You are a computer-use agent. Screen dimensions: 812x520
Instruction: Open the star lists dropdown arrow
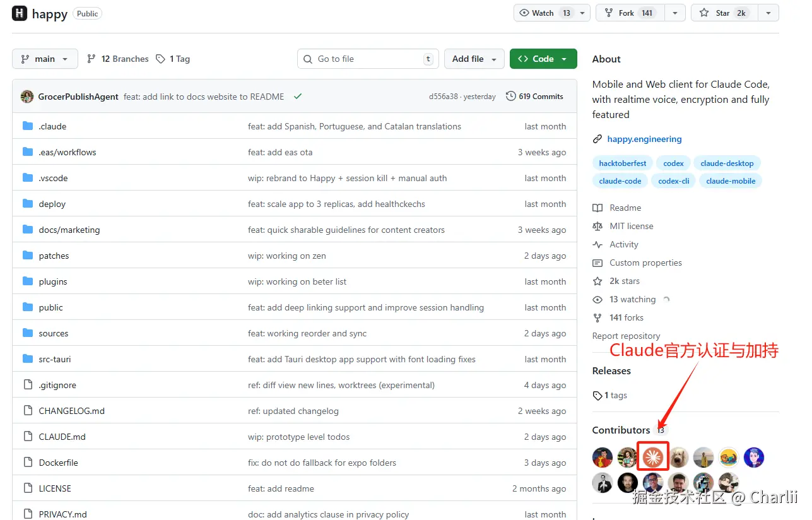(x=768, y=13)
